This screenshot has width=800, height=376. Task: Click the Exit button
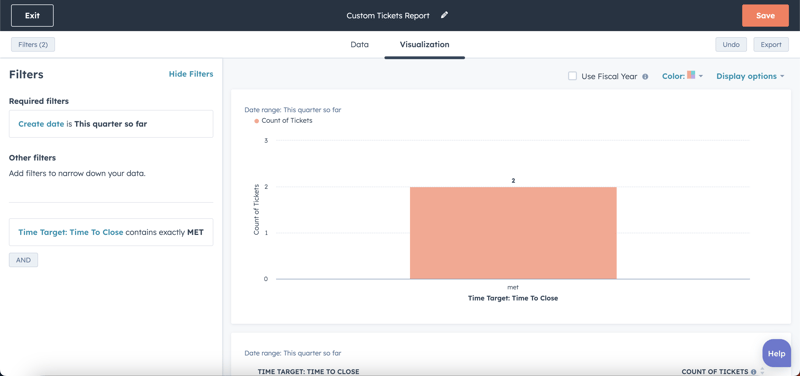(32, 15)
